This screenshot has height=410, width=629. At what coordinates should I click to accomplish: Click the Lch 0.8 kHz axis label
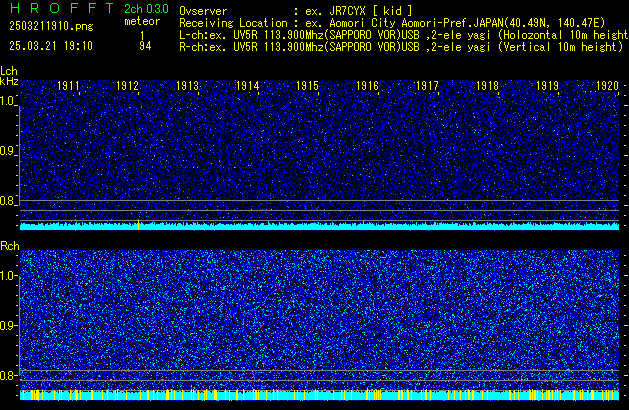[7, 201]
